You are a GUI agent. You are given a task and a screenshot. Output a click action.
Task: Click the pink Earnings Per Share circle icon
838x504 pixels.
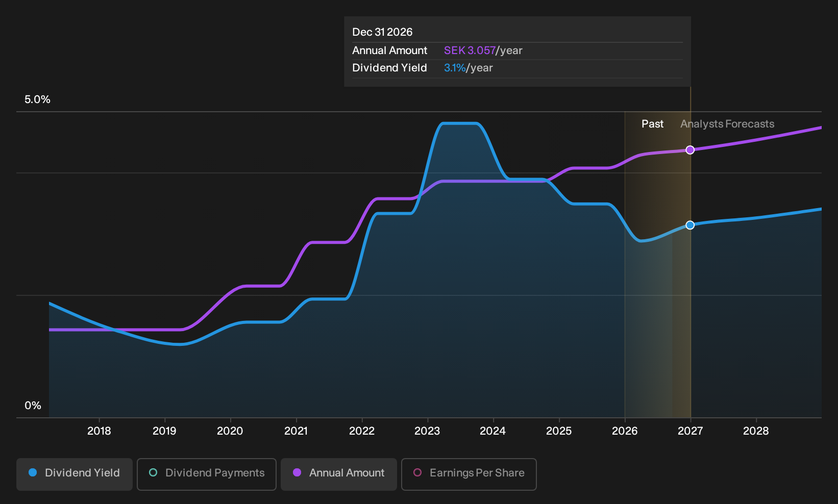417,472
